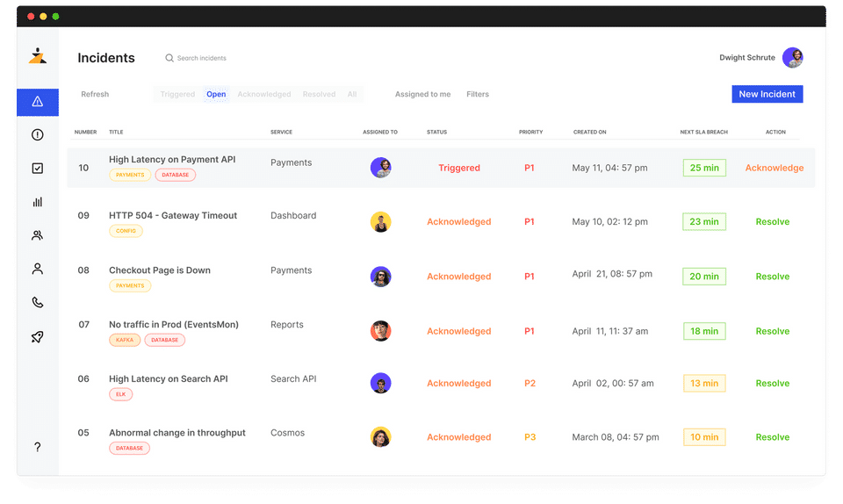
Task: Sort by the Next SLA Breach column header
Action: [703, 132]
